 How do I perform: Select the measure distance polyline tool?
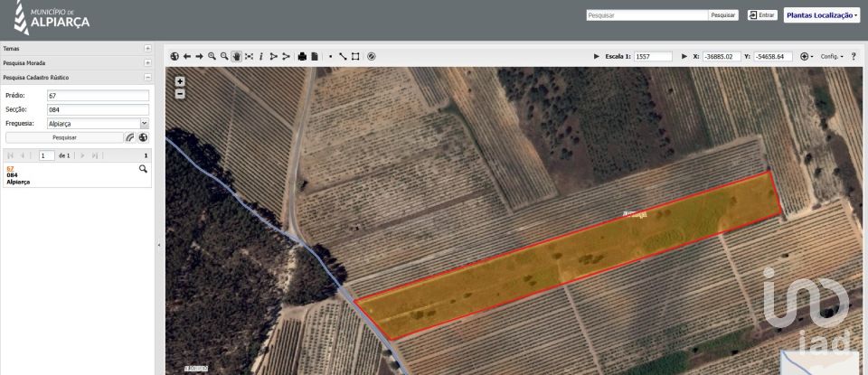click(x=287, y=56)
